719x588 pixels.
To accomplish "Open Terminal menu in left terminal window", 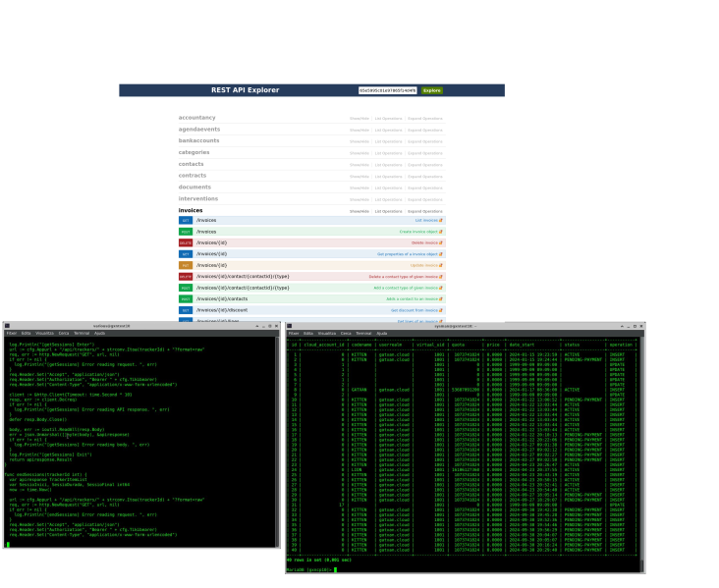I will 82,333.
